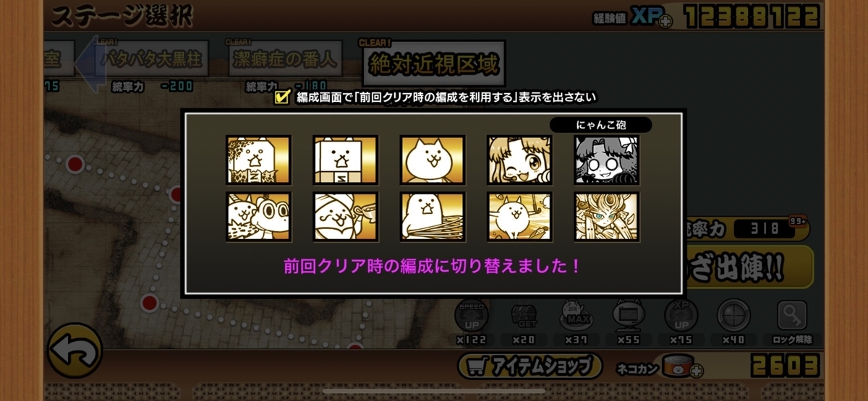This screenshot has width=868, height=401.
Task: Toggle the Speed Up item
Action: tap(471, 316)
